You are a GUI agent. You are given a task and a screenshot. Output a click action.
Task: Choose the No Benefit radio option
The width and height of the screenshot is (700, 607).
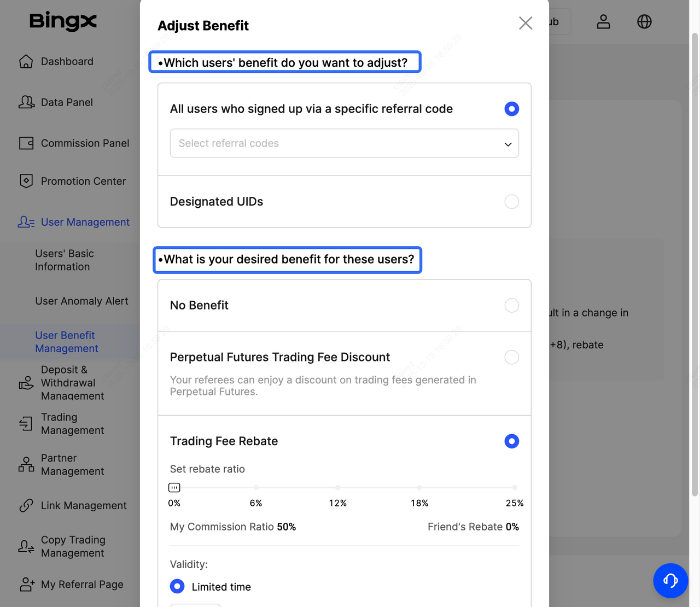(x=511, y=305)
